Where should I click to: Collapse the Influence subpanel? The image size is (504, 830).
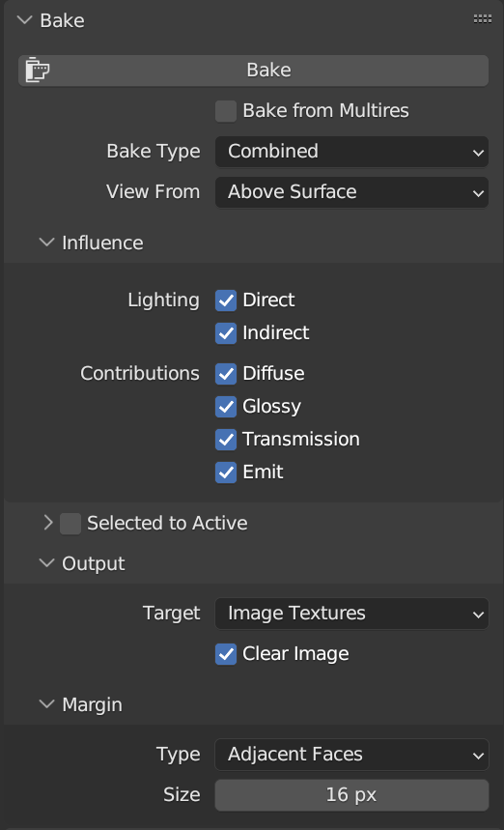click(x=47, y=243)
